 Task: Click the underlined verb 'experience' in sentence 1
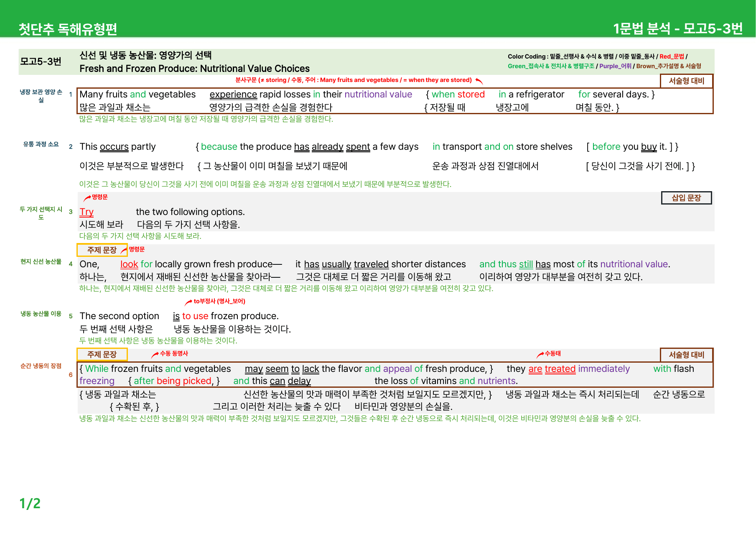(x=233, y=95)
